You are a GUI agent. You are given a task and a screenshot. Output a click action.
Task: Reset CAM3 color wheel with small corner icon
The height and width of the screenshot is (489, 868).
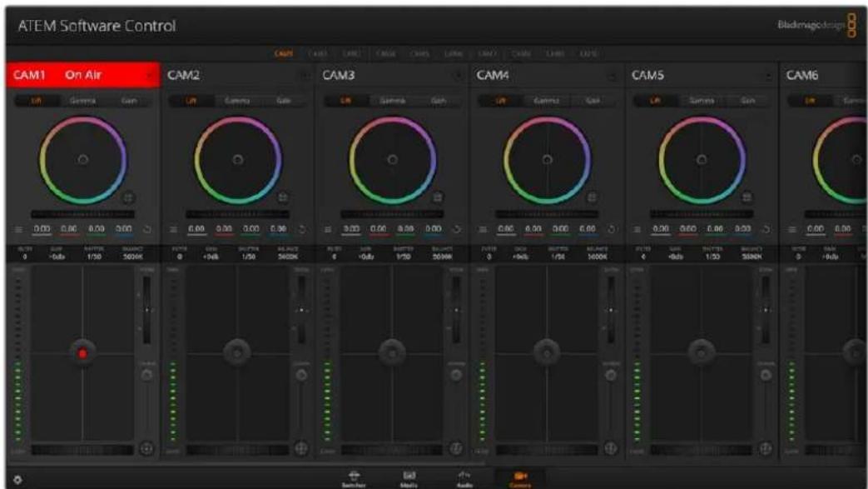click(x=437, y=197)
